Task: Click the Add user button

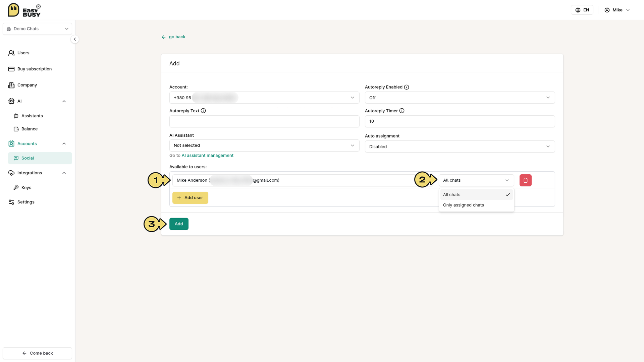Action: tap(190, 198)
